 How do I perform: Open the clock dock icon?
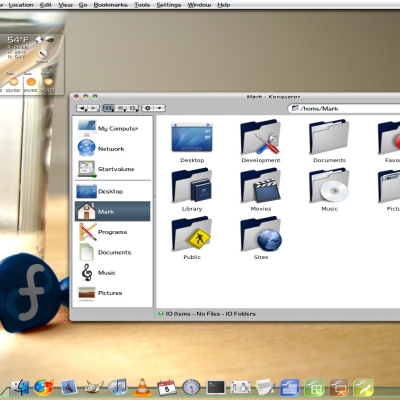(x=191, y=387)
